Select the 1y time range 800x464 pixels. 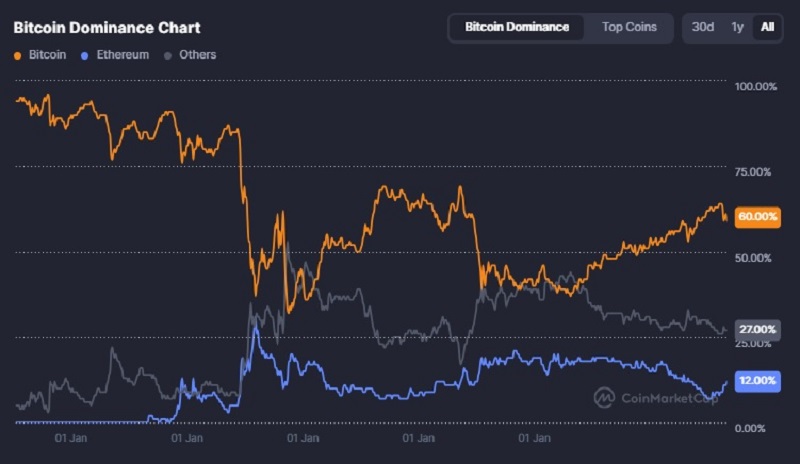point(737,27)
